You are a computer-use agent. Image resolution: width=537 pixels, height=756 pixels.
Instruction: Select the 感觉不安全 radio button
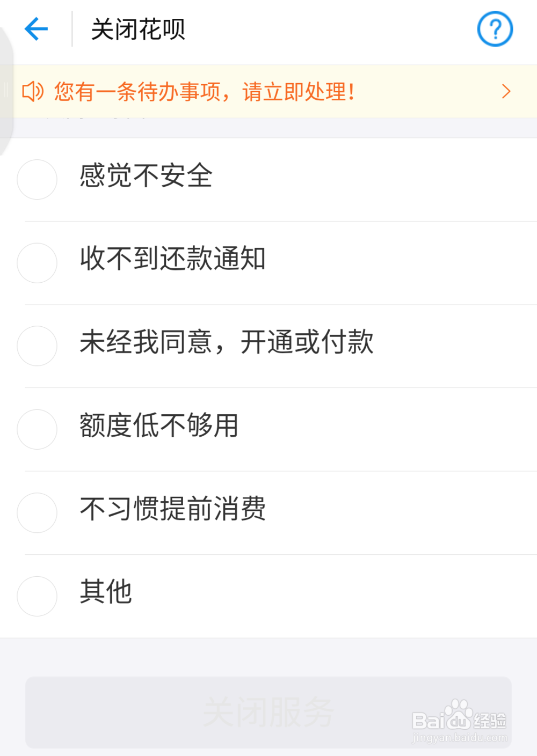37,179
